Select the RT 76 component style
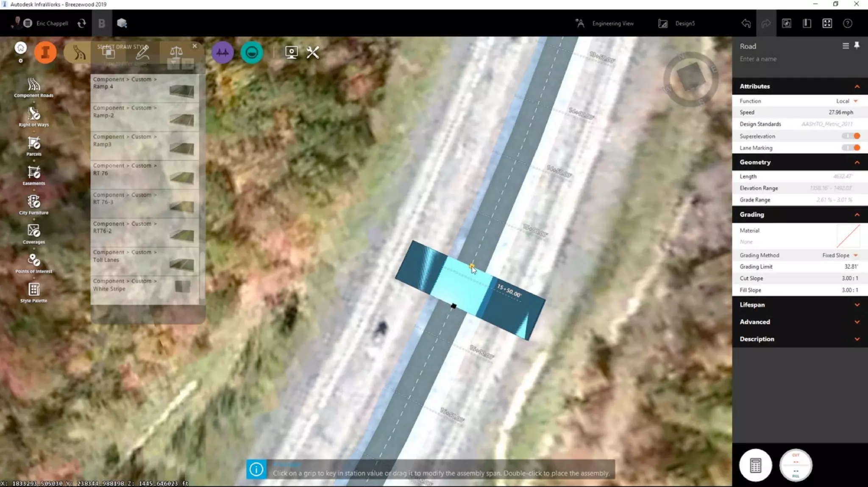 (x=144, y=174)
